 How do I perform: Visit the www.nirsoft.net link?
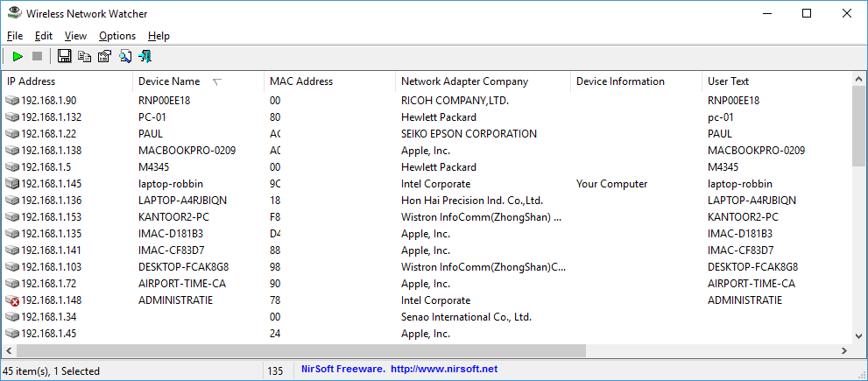(443, 370)
